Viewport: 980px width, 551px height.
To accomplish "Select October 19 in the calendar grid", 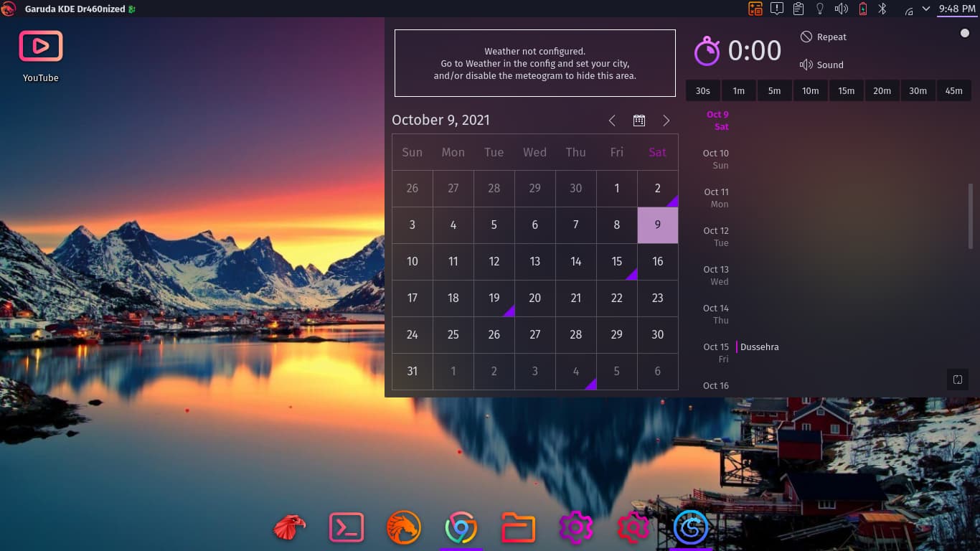I will click(494, 298).
